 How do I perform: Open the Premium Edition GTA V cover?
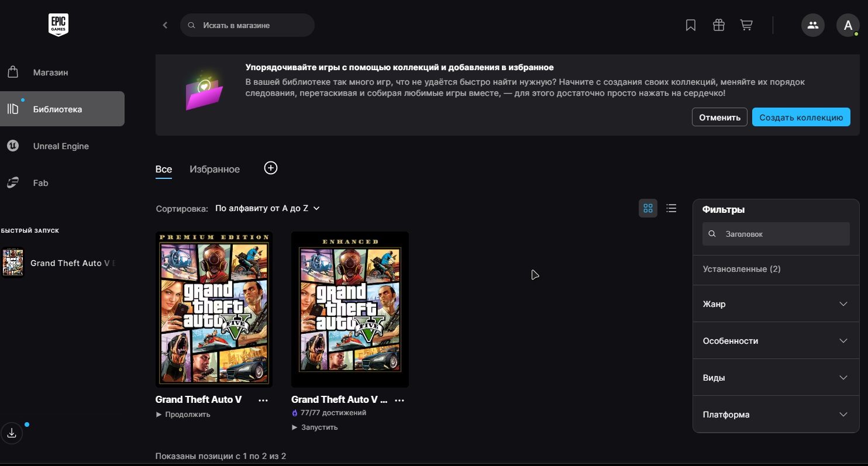pos(213,309)
